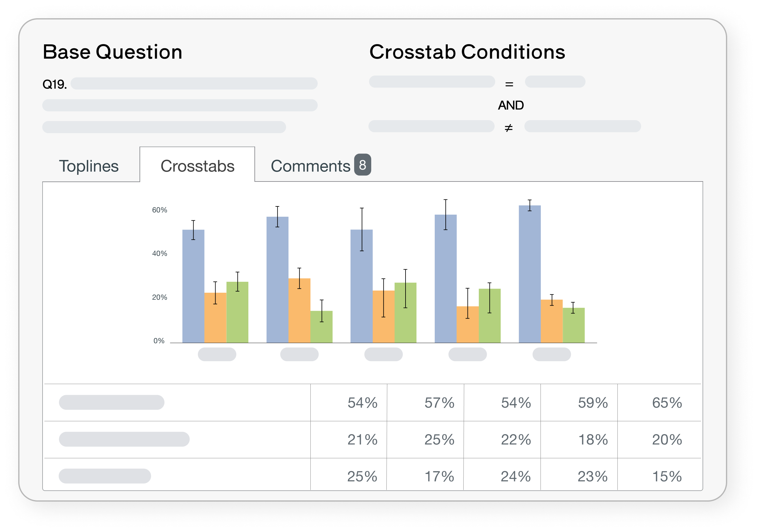Click the Crosstab Conditions heading
Screen dimensions: 760x532
tap(467, 52)
